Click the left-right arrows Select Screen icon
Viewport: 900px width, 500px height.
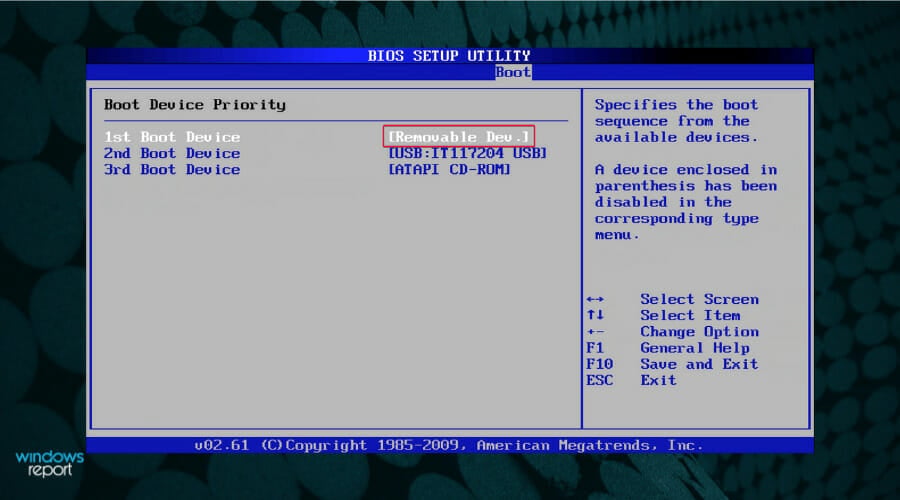tap(595, 299)
